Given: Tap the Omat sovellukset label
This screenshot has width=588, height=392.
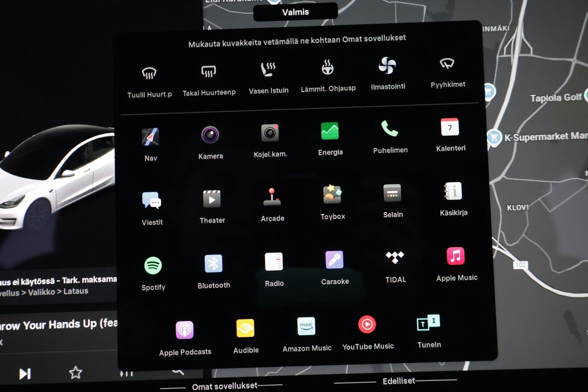Looking at the screenshot, I should click(x=225, y=386).
